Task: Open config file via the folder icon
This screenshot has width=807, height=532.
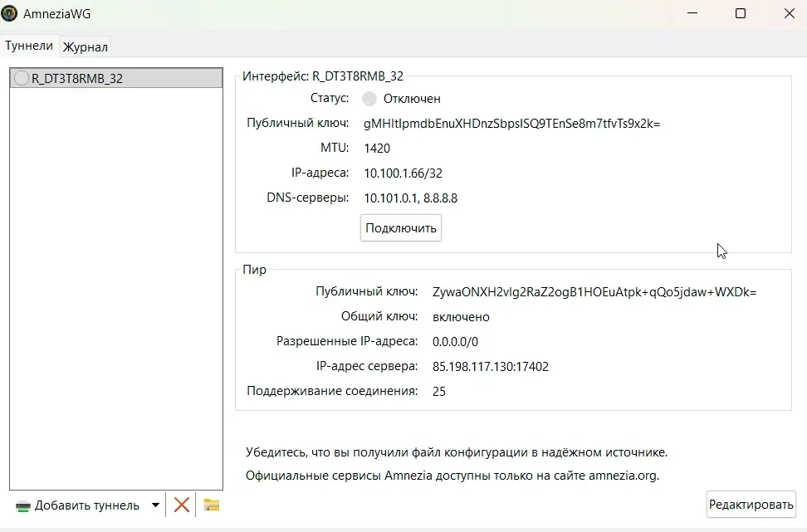Action: click(x=210, y=505)
